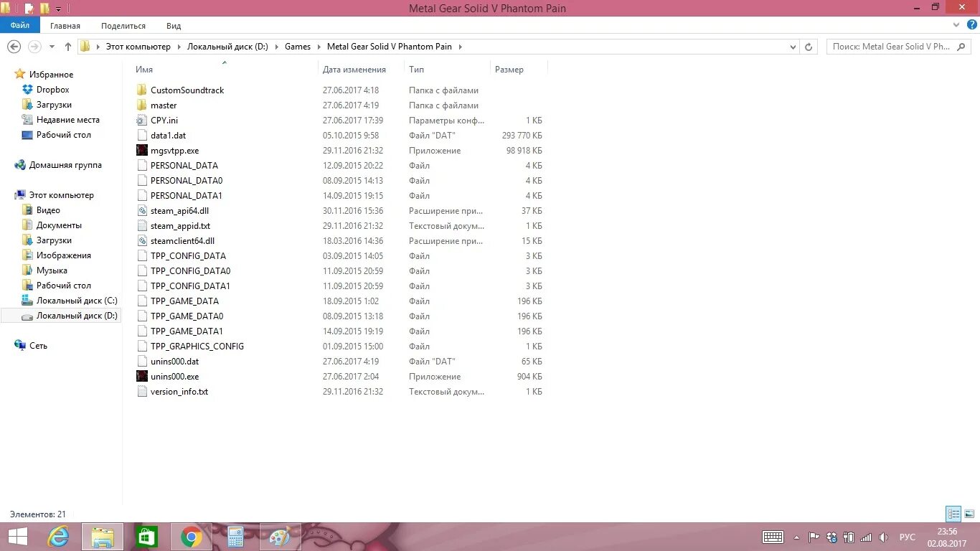
Task: Show hidden tray icons arrow
Action: 796,537
